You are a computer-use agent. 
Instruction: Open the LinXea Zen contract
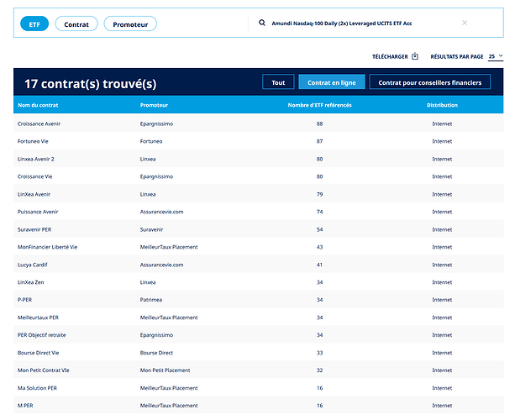[30, 282]
